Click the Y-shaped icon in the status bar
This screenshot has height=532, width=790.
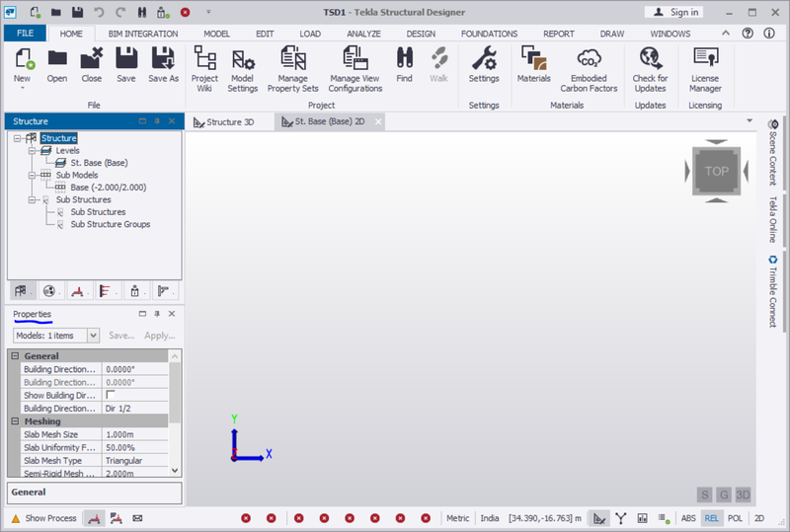[x=621, y=518]
